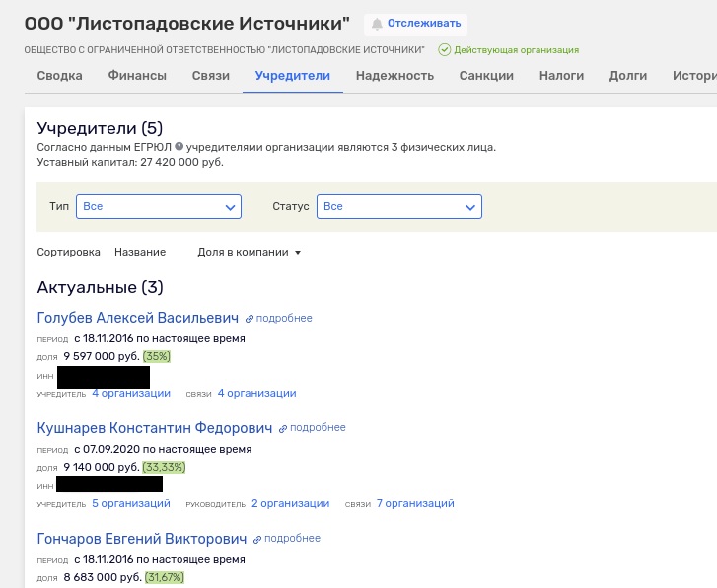
Task: Click Кушнарев's share 9 140 000 руб.
Action: click(x=102, y=467)
